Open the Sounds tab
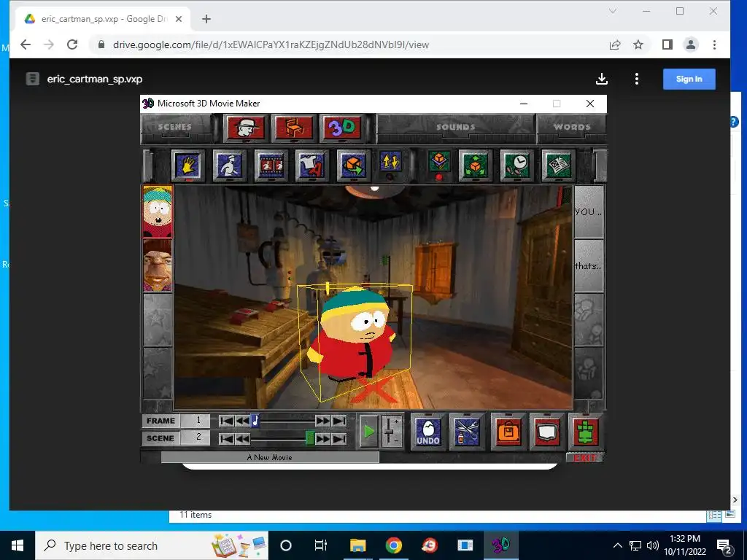This screenshot has height=560, width=747. point(455,127)
